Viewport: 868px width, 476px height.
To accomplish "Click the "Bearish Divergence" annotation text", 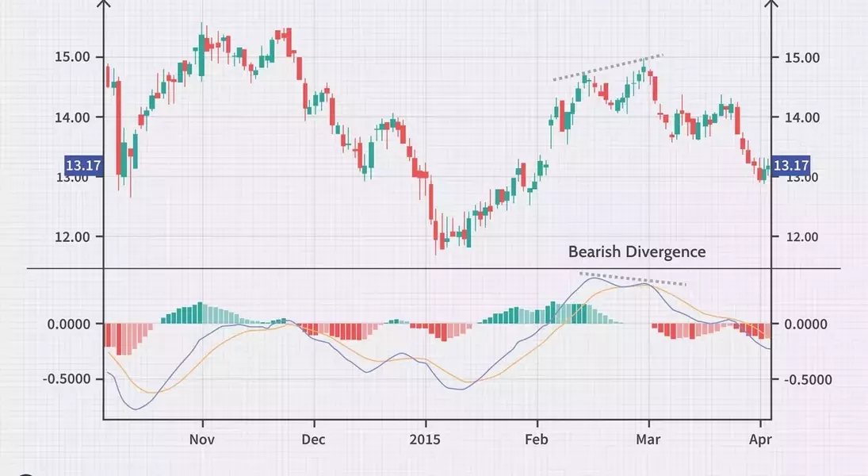I will 637,252.
